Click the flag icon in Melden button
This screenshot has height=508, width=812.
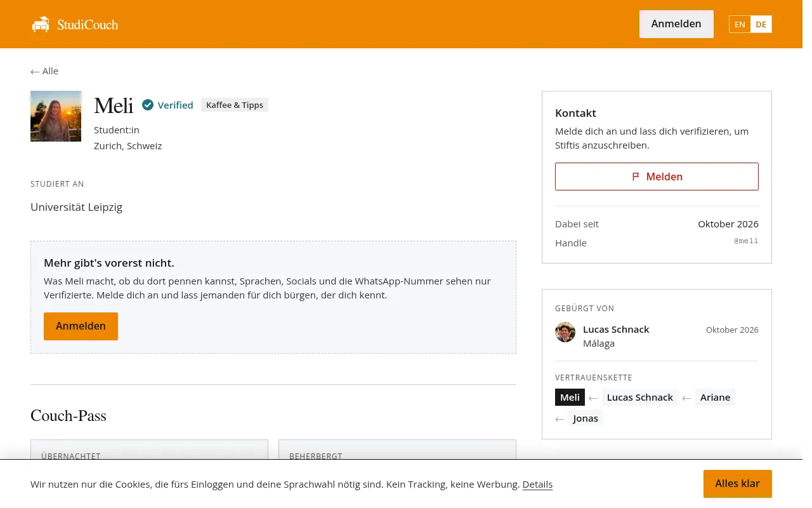[636, 177]
